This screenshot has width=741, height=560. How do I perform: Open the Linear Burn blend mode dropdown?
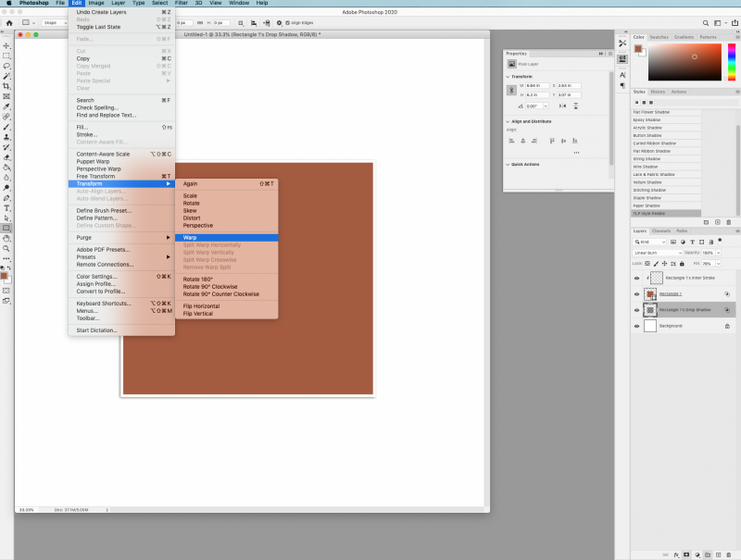click(x=658, y=253)
